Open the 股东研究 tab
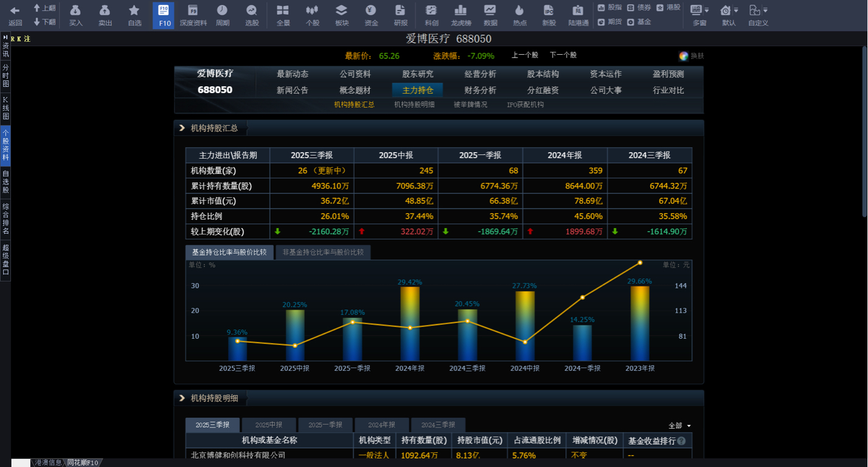This screenshot has width=868, height=467. pos(418,74)
